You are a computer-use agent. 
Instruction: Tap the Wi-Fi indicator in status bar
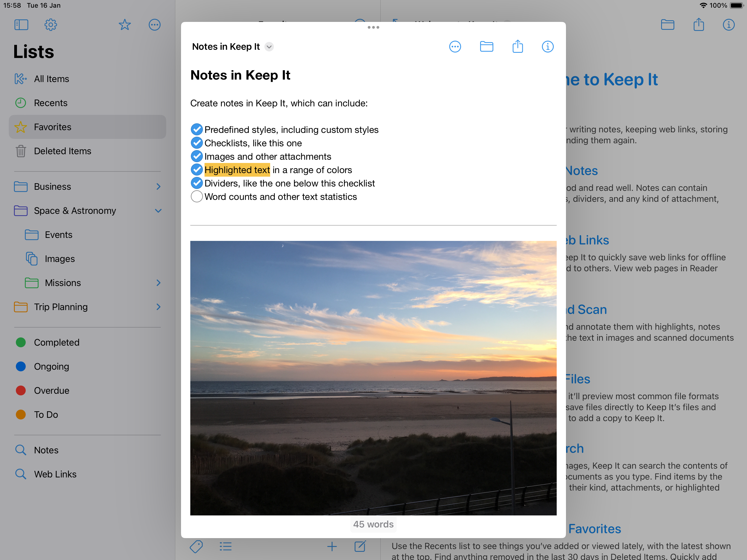[703, 5]
